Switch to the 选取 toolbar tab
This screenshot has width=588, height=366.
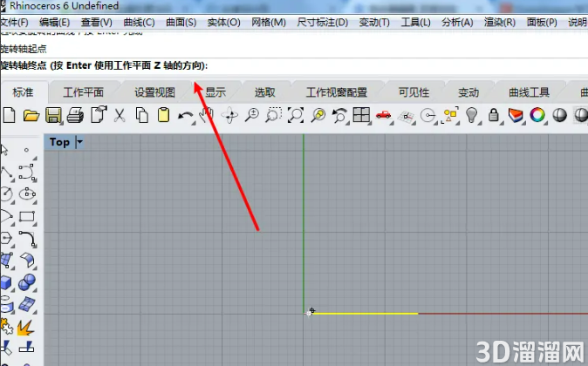(x=264, y=92)
